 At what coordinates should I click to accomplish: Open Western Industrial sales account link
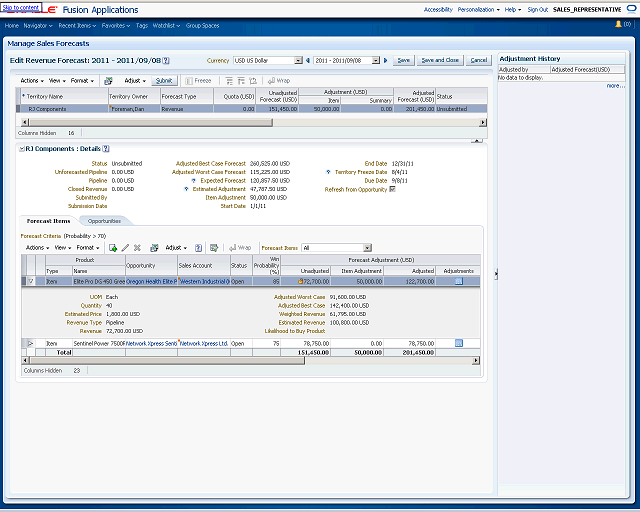(x=204, y=281)
